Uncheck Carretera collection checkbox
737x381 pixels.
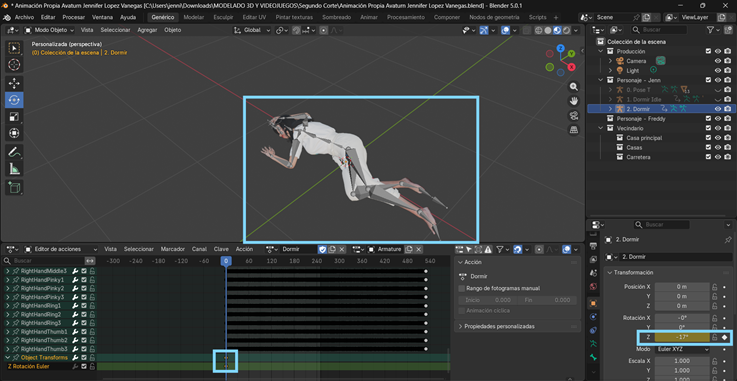click(708, 157)
